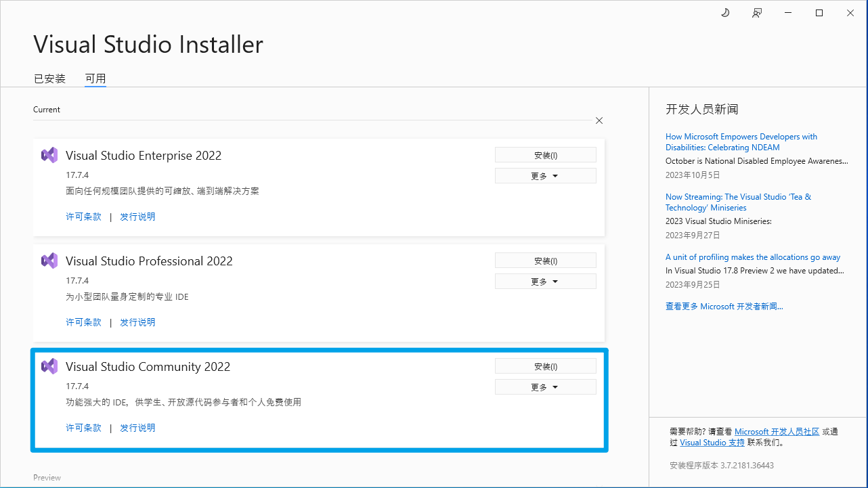Install Visual Studio Community 2022
Image resolution: width=868 pixels, height=488 pixels.
546,366
